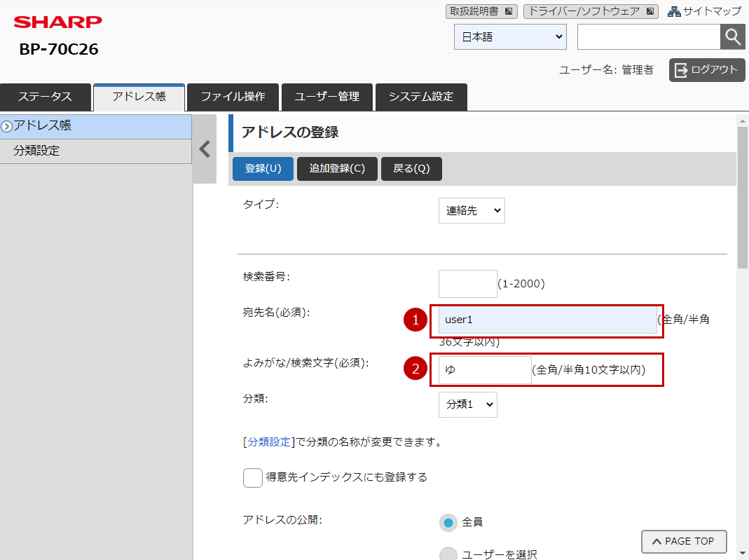Click the SHARP logo
The height and width of the screenshot is (560, 749).
pyautogui.click(x=57, y=22)
